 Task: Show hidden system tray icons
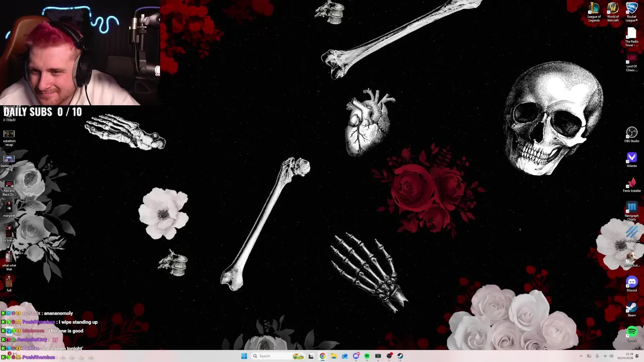tap(581, 356)
